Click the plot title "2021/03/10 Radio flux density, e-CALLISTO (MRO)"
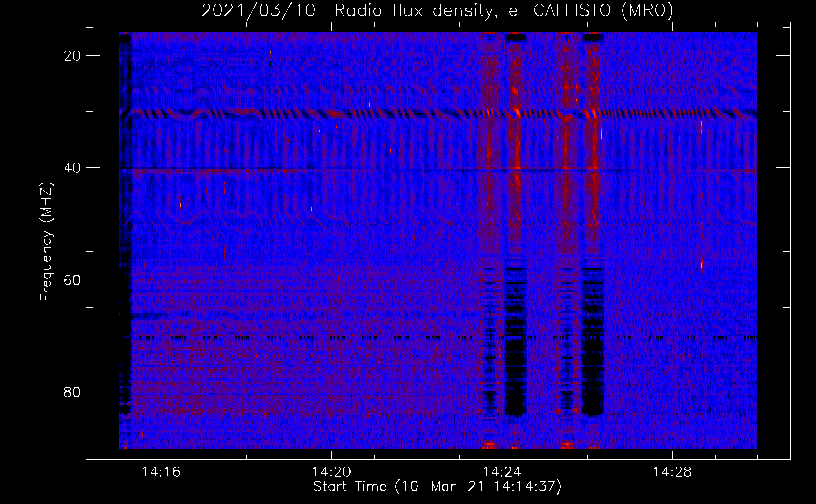The height and width of the screenshot is (504, 816). (x=437, y=10)
